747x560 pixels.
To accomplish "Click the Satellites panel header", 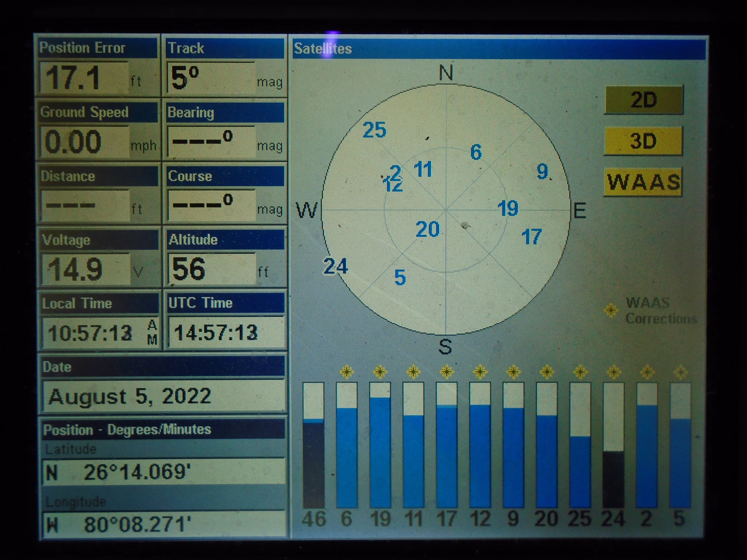I will [x=499, y=49].
